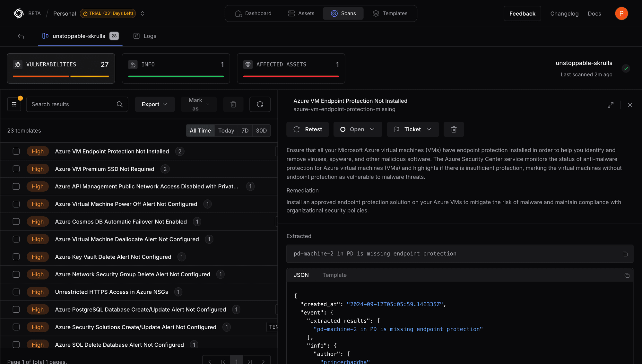
Task: Expand the Open status dropdown
Action: point(358,129)
